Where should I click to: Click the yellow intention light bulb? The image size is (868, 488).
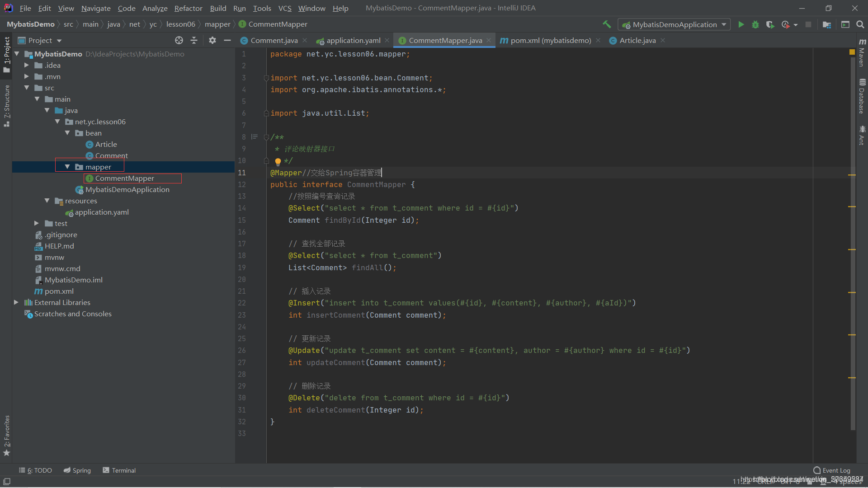pyautogui.click(x=278, y=161)
